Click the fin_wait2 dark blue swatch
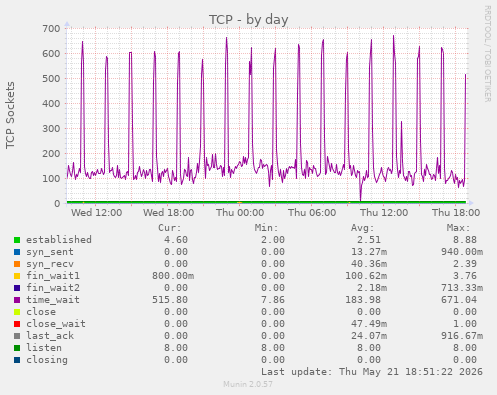The height and width of the screenshot is (395, 497). (17, 288)
